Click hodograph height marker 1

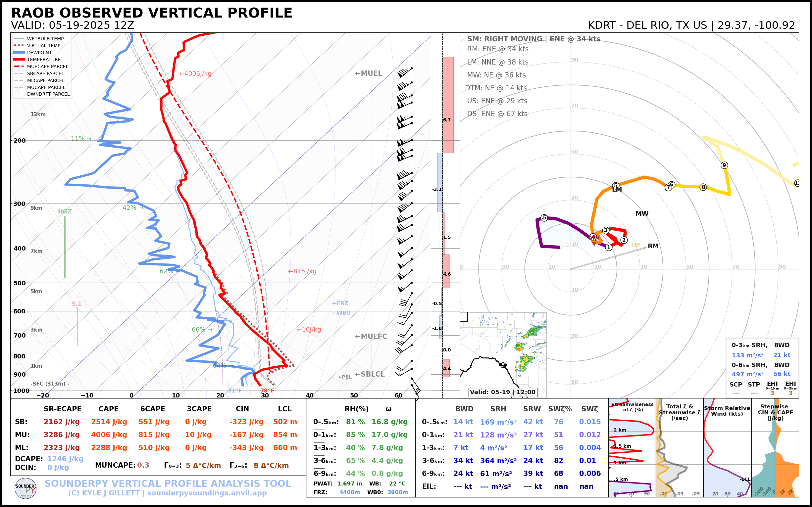(609, 248)
